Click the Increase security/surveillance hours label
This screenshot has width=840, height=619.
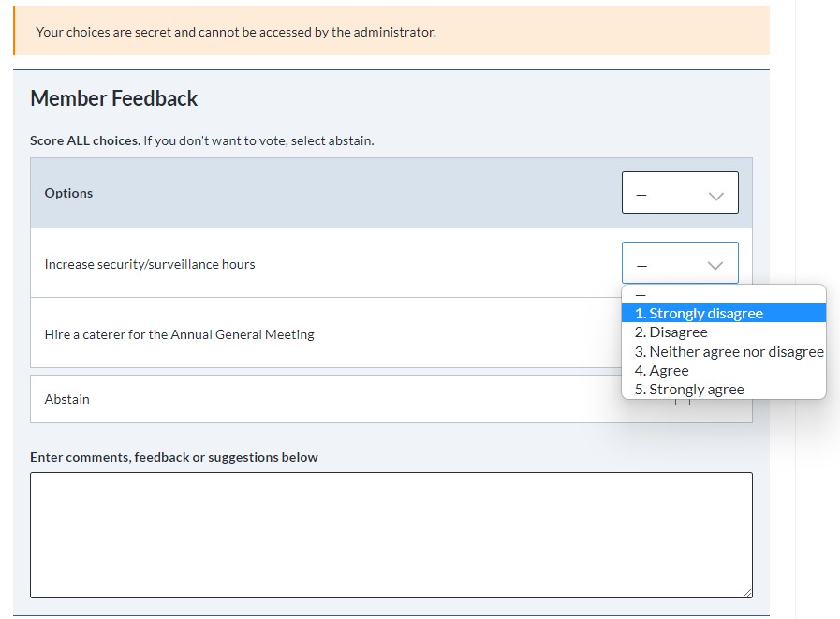150,264
